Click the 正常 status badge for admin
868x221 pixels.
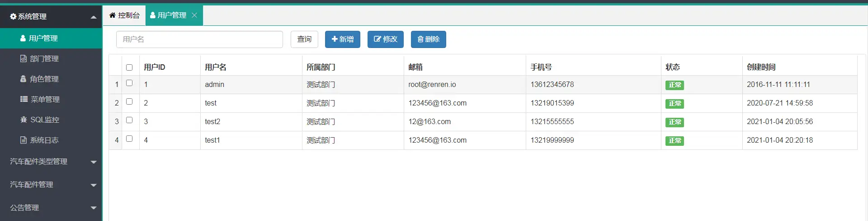tap(675, 85)
